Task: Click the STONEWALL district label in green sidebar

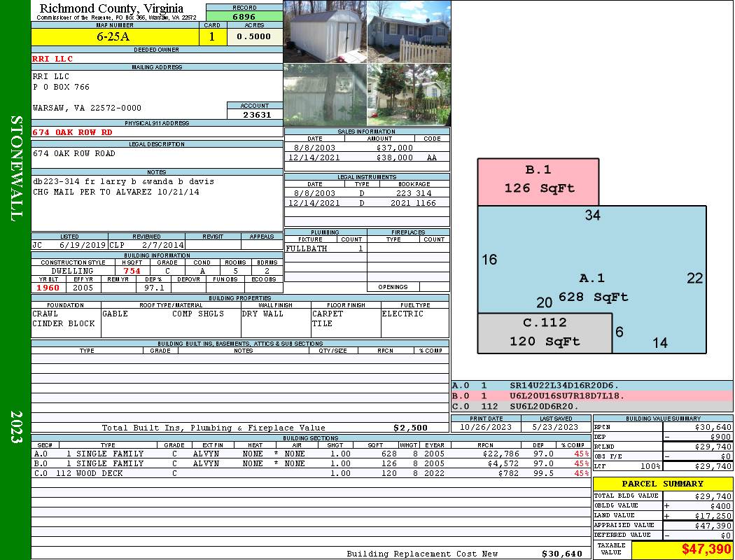Action: 16,168
